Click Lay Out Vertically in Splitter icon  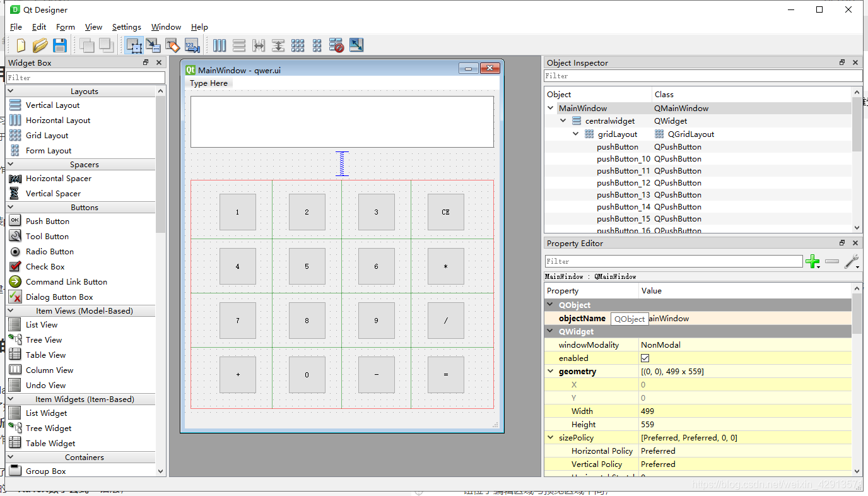click(x=278, y=45)
